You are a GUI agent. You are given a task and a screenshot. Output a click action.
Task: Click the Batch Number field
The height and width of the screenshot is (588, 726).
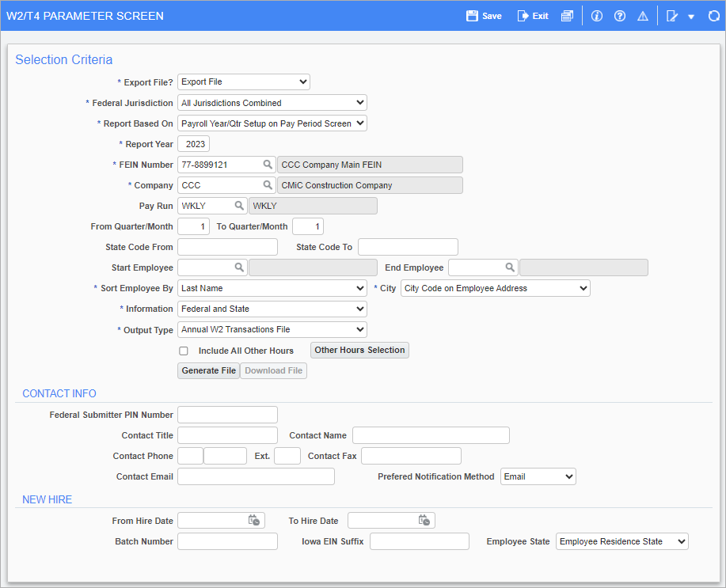(227, 541)
